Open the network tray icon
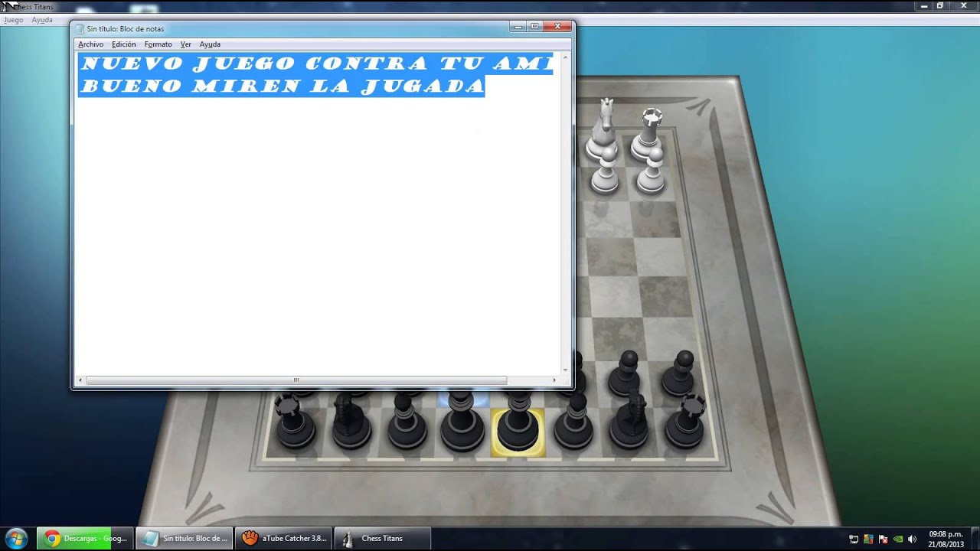Image resolution: width=980 pixels, height=551 pixels. pyautogui.click(x=854, y=539)
